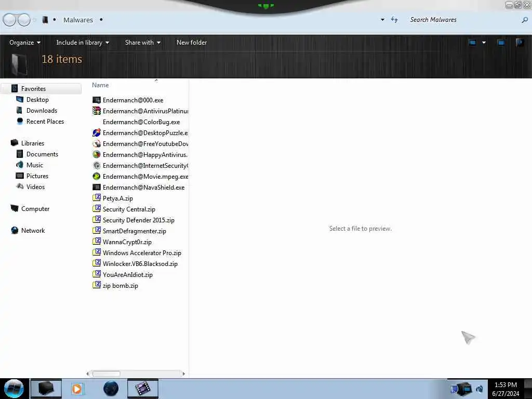Click the Endermanch@HappyAntivirus file icon
532x399 pixels.
(97, 154)
